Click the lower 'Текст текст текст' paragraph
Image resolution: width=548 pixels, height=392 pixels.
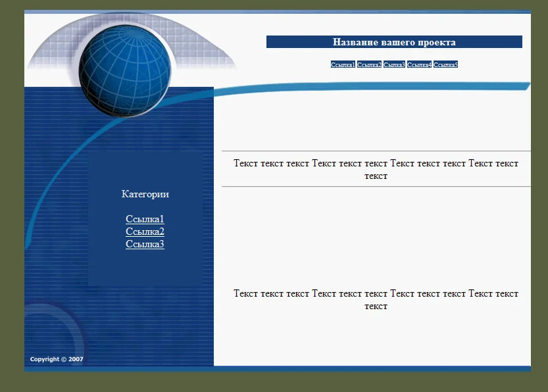(x=376, y=300)
